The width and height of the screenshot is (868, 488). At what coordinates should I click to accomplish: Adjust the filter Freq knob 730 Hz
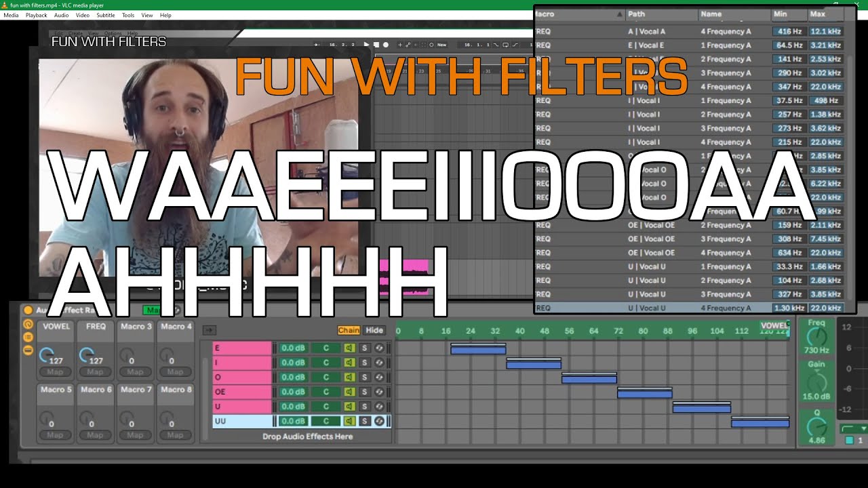point(816,337)
